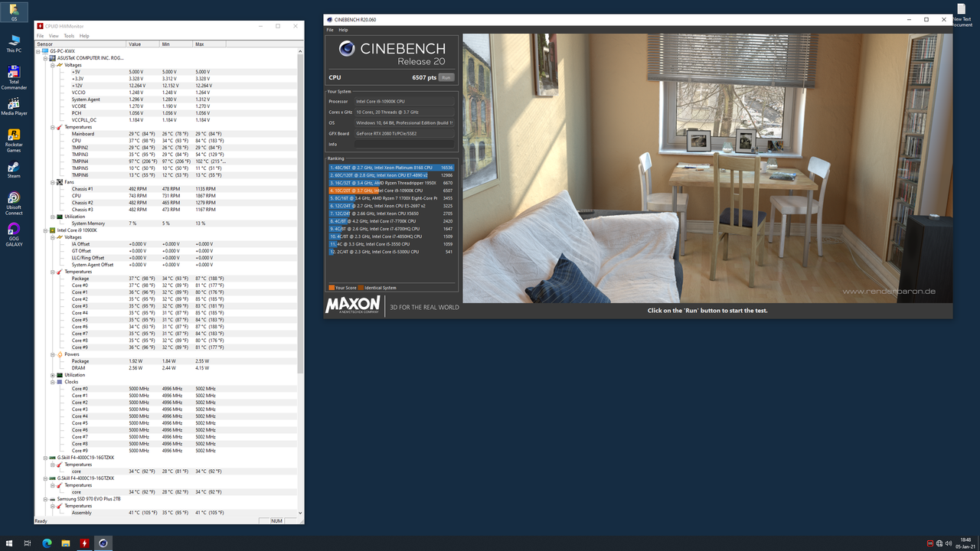980x551 pixels.
Task: Collapse the GS-PC-KWX root tree node
Action: coord(39,51)
